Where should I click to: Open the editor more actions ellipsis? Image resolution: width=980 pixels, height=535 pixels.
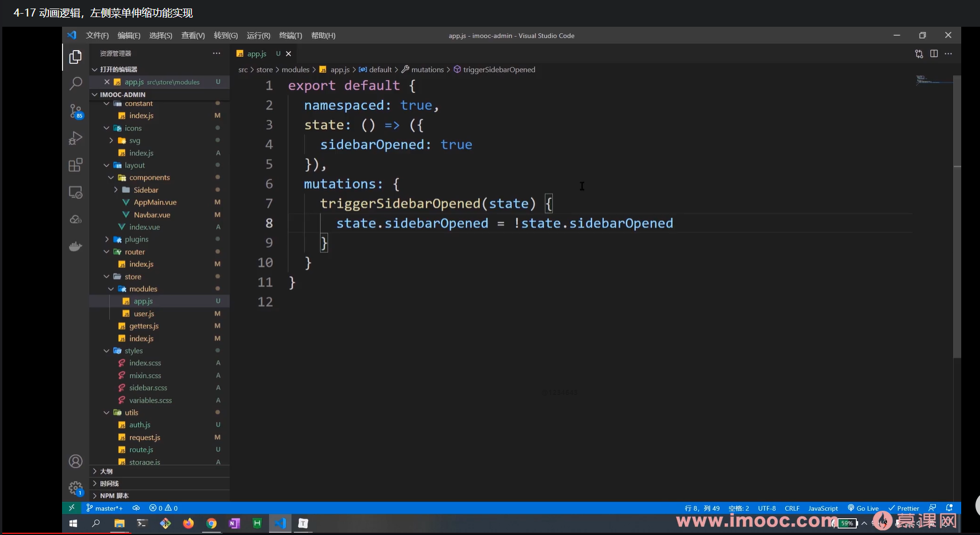[948, 53]
